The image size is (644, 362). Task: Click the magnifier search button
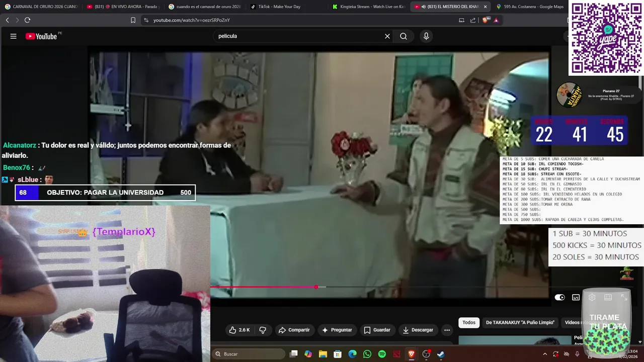(404, 36)
